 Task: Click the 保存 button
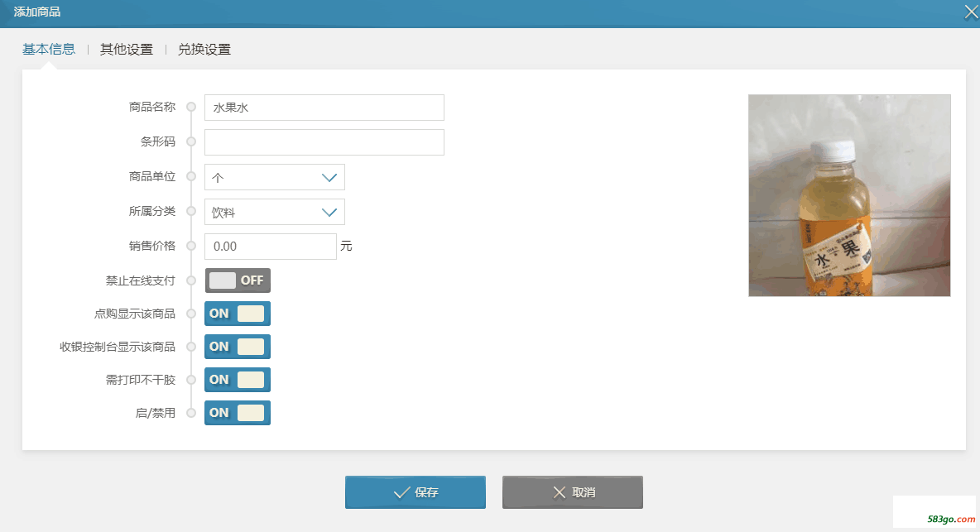(415, 492)
